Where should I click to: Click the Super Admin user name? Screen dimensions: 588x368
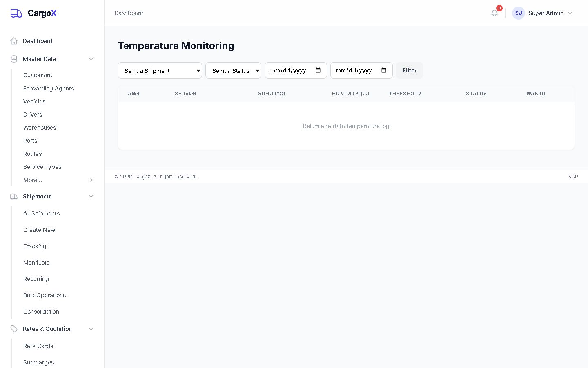[546, 13]
